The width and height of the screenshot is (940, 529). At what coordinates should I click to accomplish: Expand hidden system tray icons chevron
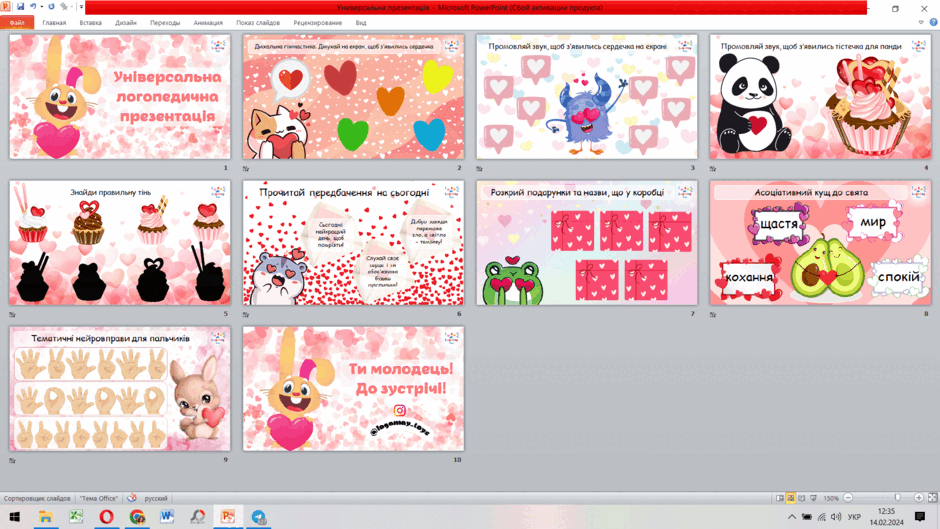click(791, 516)
